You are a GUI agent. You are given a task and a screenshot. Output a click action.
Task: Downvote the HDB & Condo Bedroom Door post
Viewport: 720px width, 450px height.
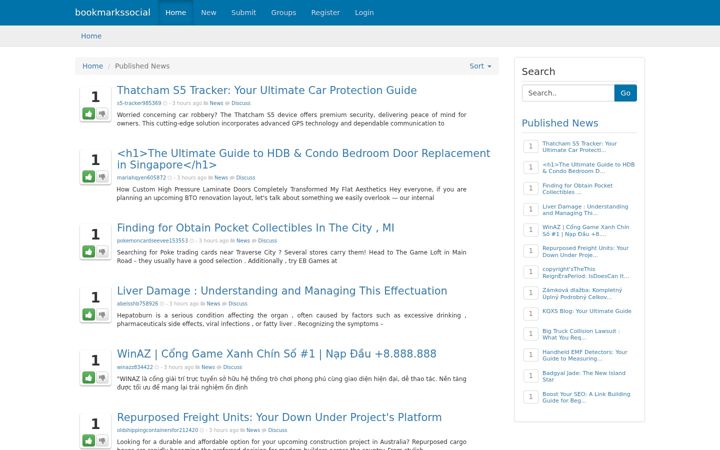[x=102, y=176]
